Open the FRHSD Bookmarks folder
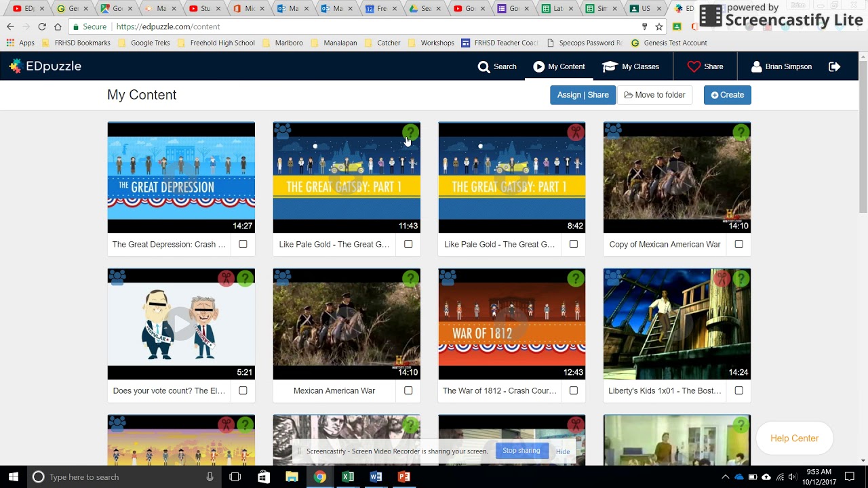This screenshot has width=868, height=488. coord(76,43)
